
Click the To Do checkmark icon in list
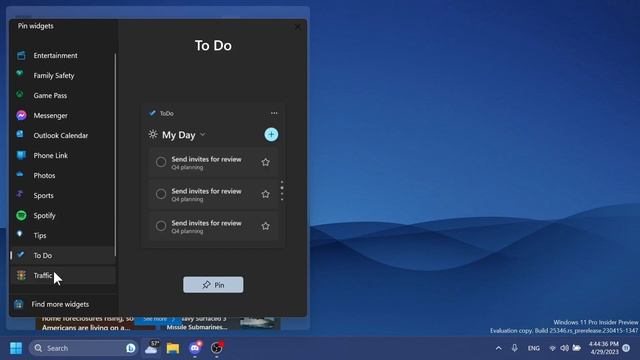20,255
